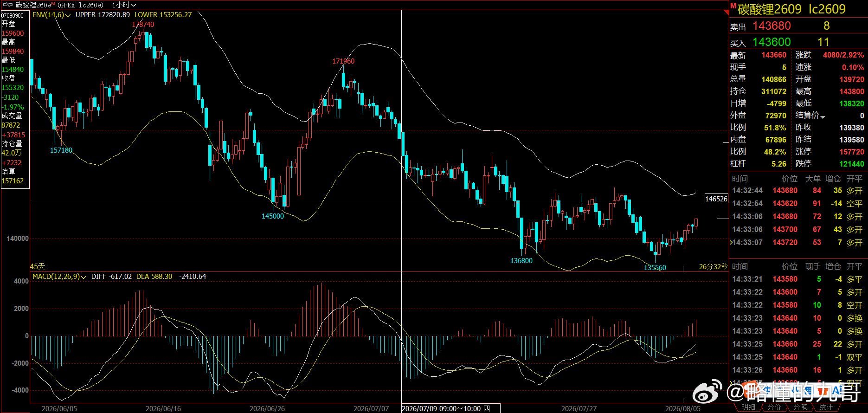Click the LOWER 153256.27 readout
This screenshot has height=413, width=868.
point(163,15)
